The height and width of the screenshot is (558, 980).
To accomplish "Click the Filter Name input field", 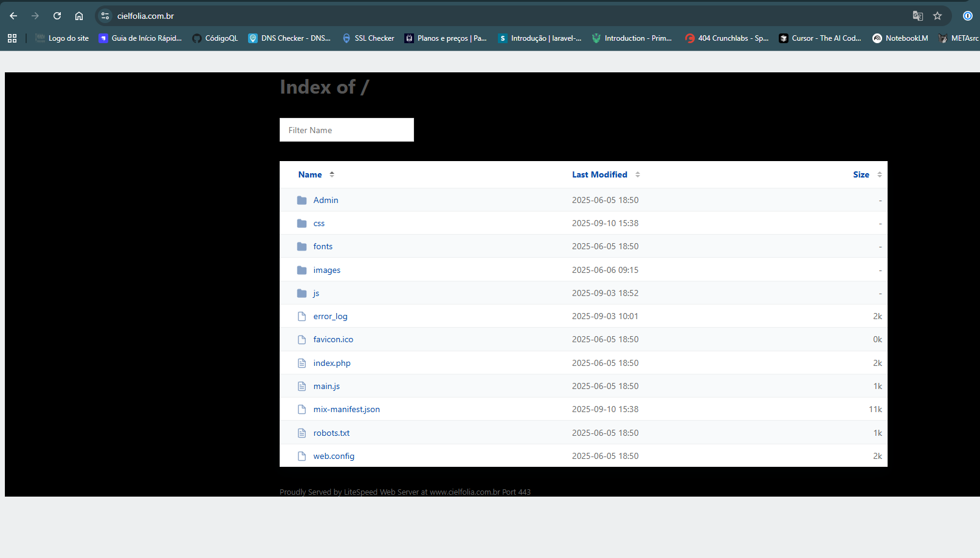I will click(347, 130).
